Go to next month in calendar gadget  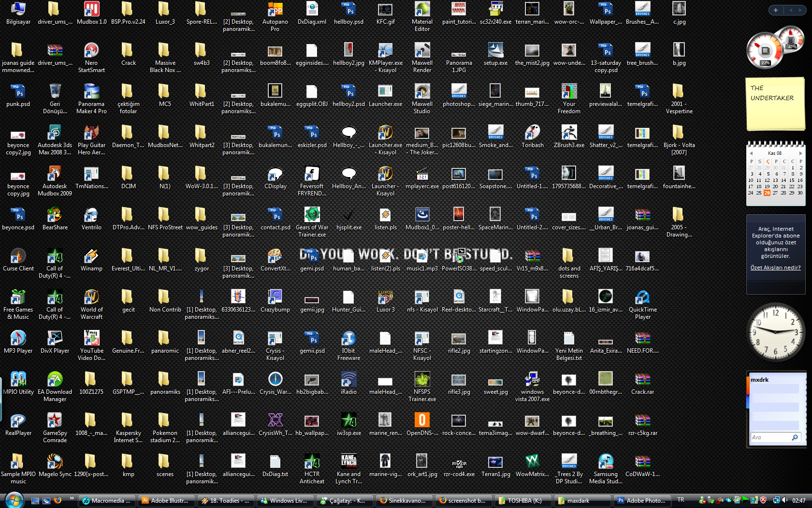tap(800, 153)
